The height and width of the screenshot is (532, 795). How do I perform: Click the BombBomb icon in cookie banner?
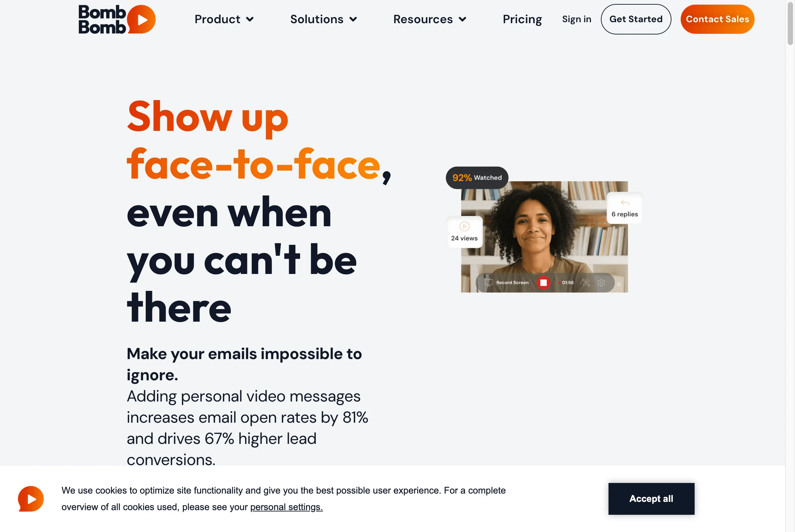point(30,499)
